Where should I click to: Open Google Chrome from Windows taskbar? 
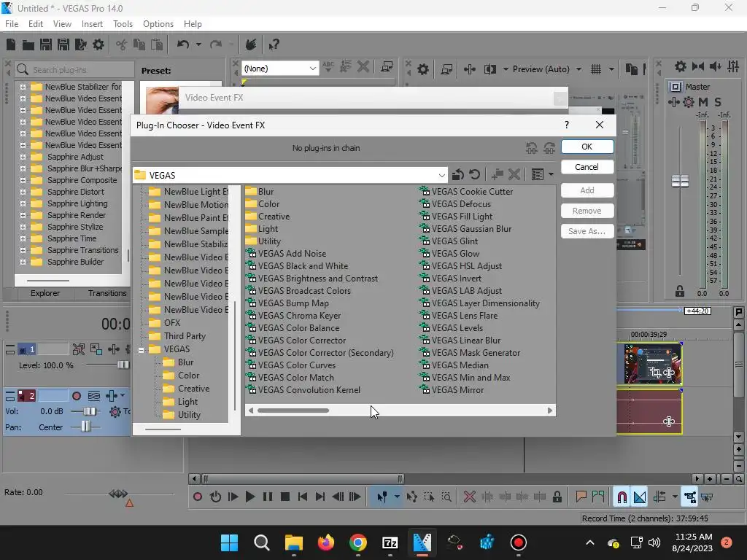[357, 542]
